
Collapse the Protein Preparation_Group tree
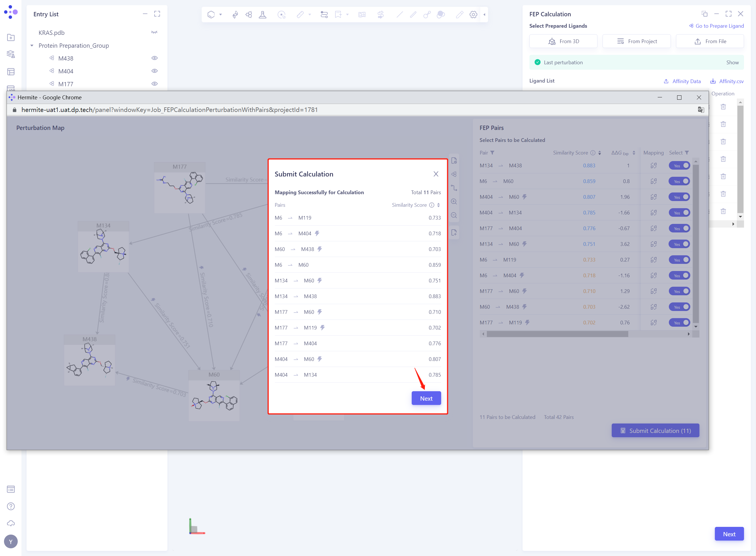point(32,45)
